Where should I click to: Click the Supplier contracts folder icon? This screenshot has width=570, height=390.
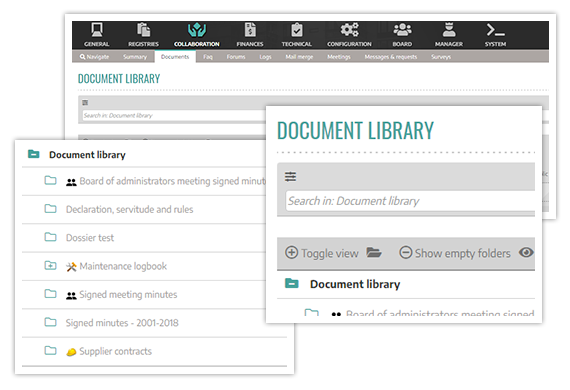(51, 350)
